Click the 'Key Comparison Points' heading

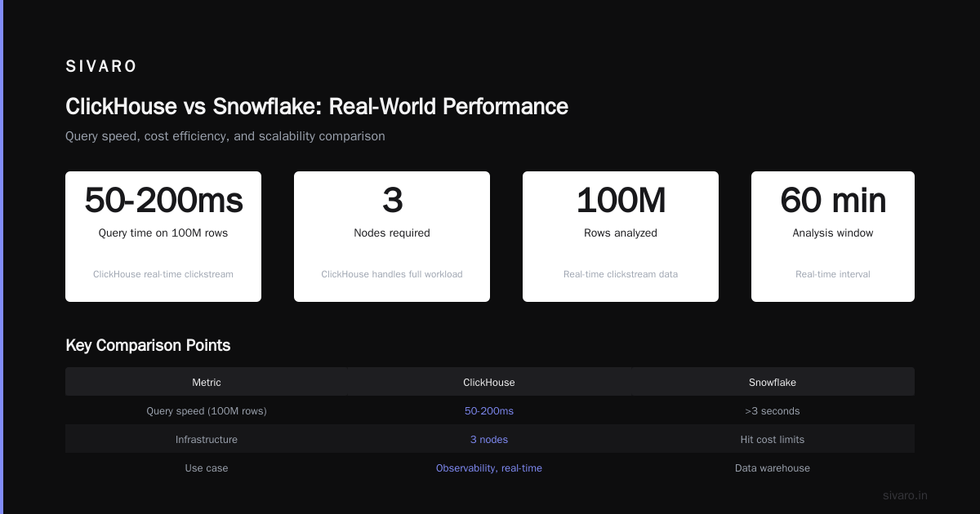tap(148, 345)
